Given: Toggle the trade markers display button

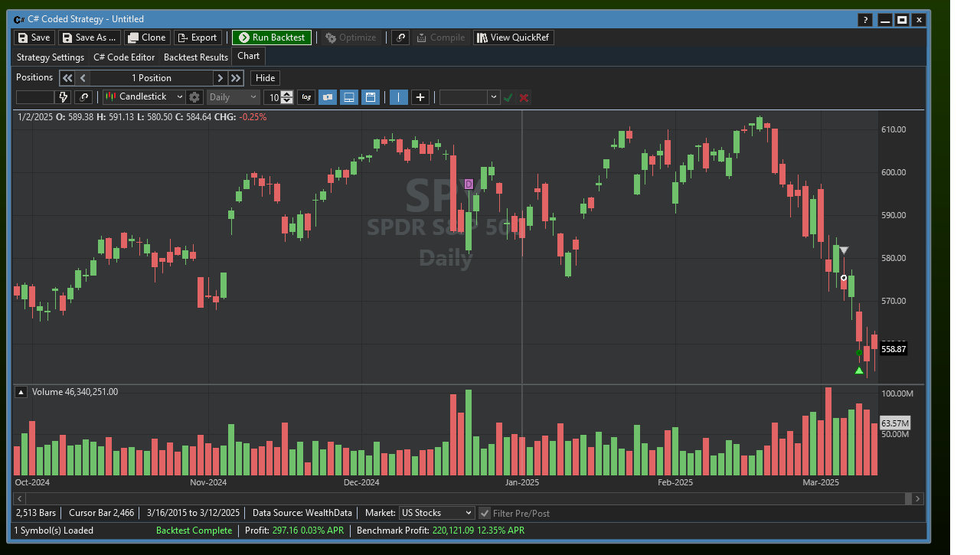Looking at the screenshot, I should coord(328,97).
